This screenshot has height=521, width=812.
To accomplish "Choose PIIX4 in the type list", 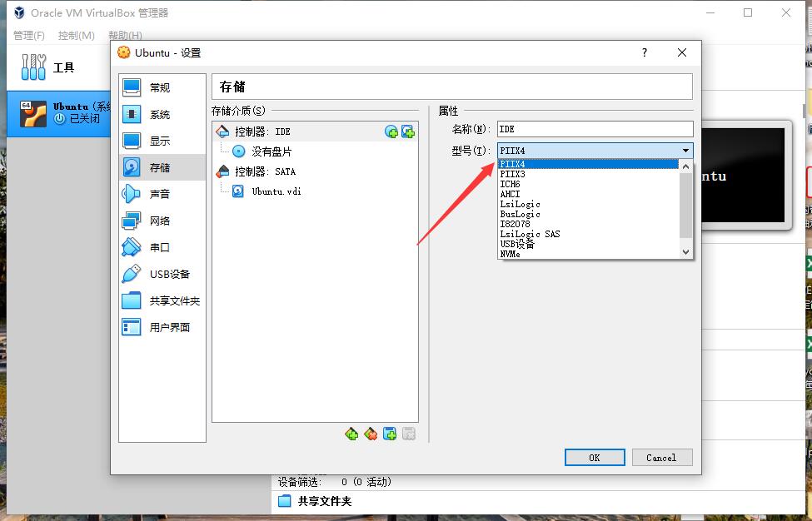I will pos(588,164).
